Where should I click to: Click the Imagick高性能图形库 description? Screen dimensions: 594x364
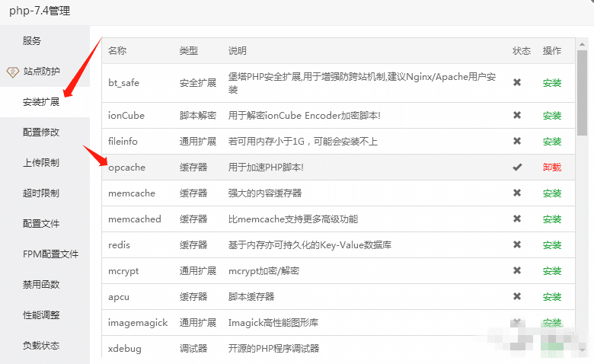[273, 323]
